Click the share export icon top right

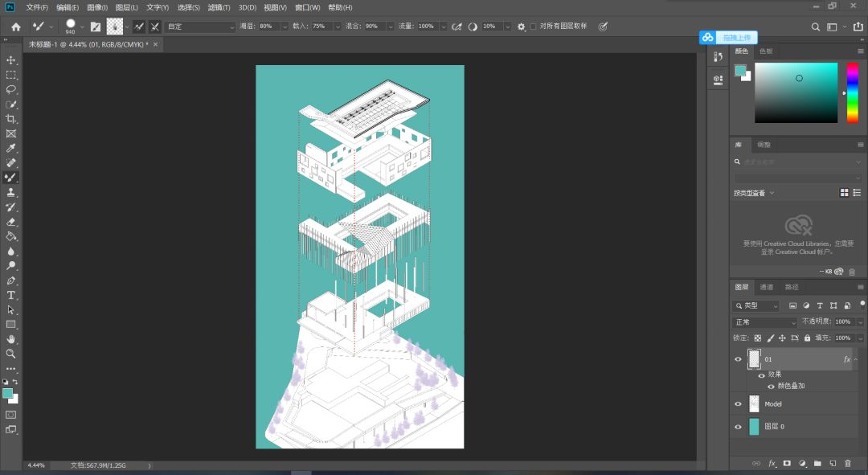click(858, 27)
